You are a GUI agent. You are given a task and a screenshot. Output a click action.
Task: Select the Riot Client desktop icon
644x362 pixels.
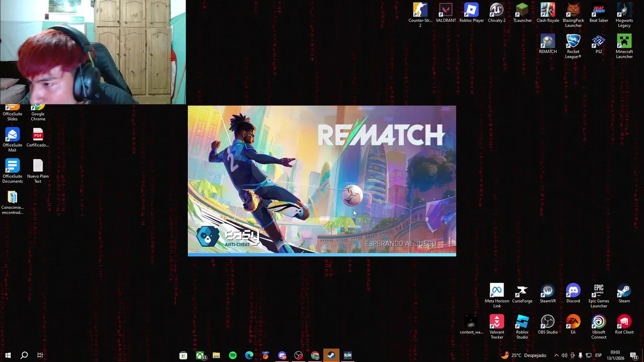[624, 325]
